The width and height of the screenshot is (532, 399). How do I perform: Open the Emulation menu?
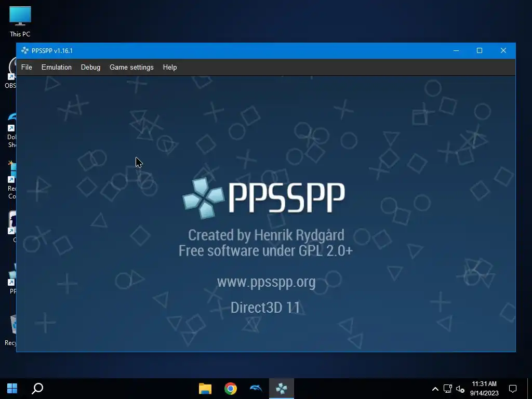(x=56, y=67)
